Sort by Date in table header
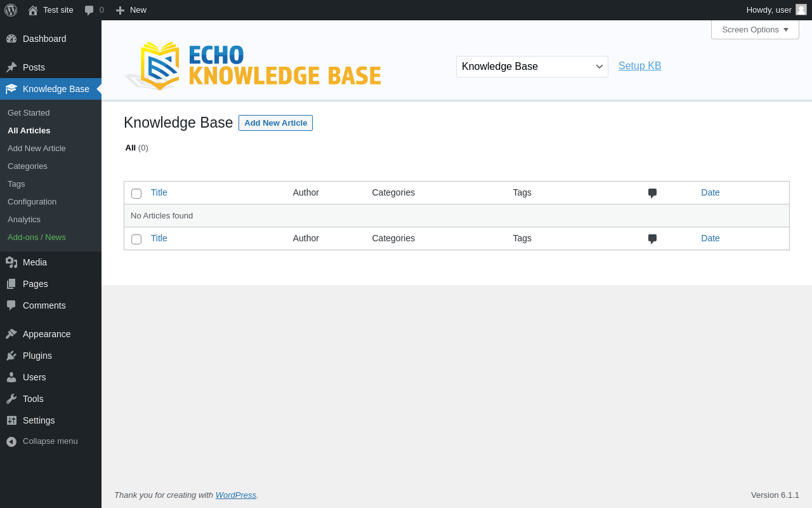Image resolution: width=812 pixels, height=508 pixels. (710, 192)
